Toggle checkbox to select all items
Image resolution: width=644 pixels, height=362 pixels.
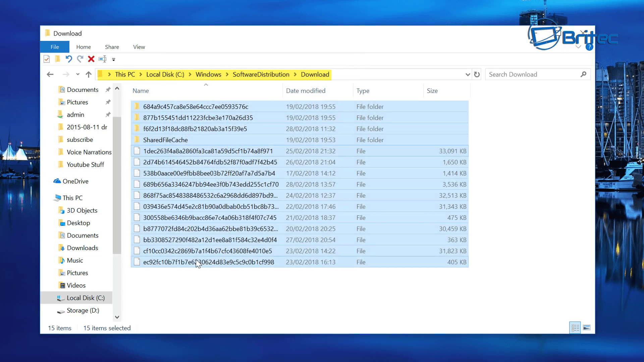[x=46, y=59]
